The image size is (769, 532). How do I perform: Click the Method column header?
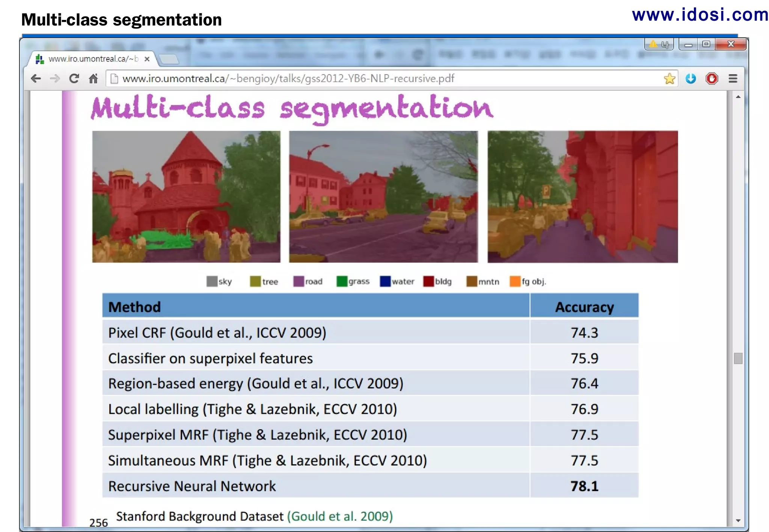pos(316,306)
